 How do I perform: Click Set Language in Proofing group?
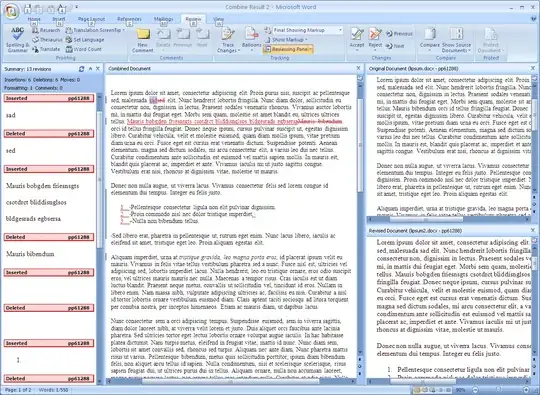point(85,40)
